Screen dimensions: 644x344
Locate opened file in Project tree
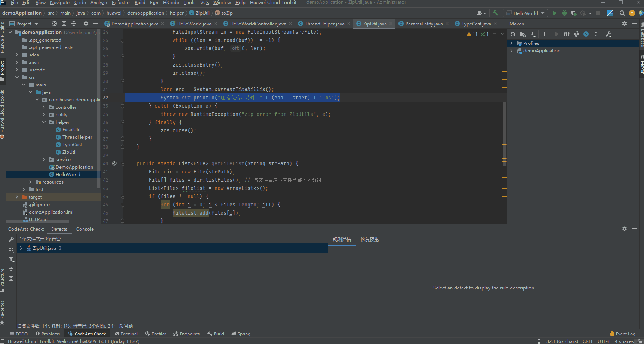[x=54, y=24]
